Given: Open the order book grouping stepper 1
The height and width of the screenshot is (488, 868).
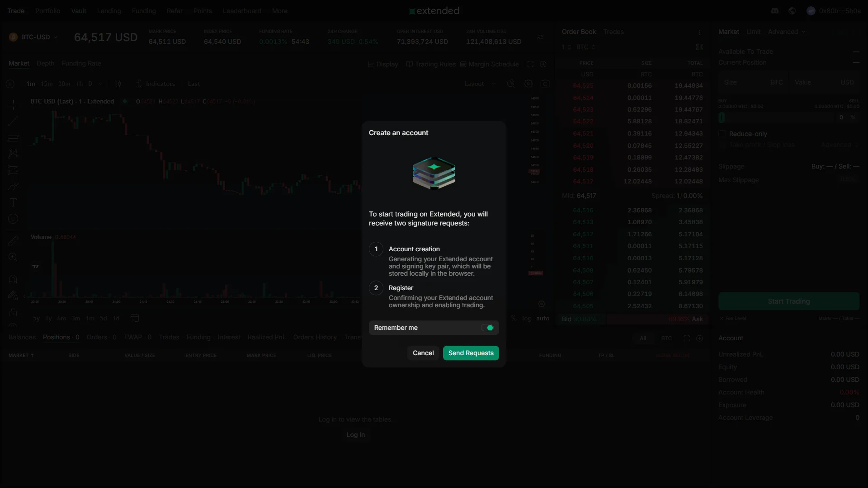Looking at the screenshot, I should pyautogui.click(x=566, y=47).
